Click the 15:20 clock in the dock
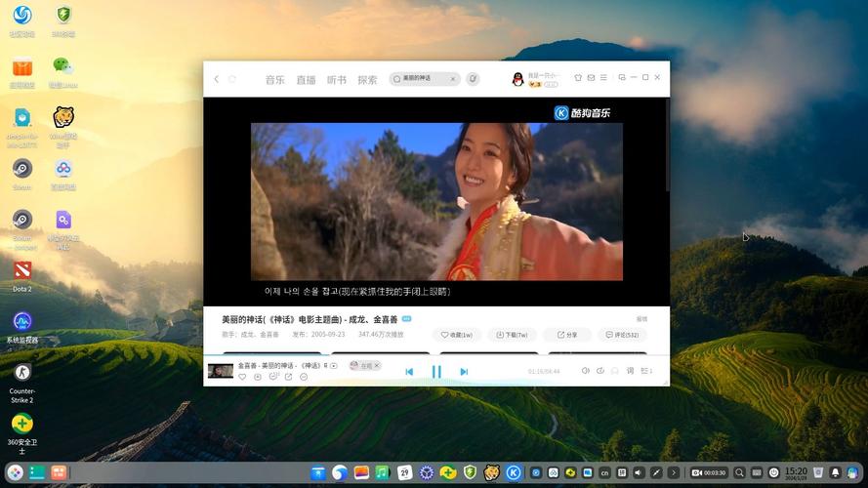This screenshot has height=488, width=868. (x=796, y=472)
